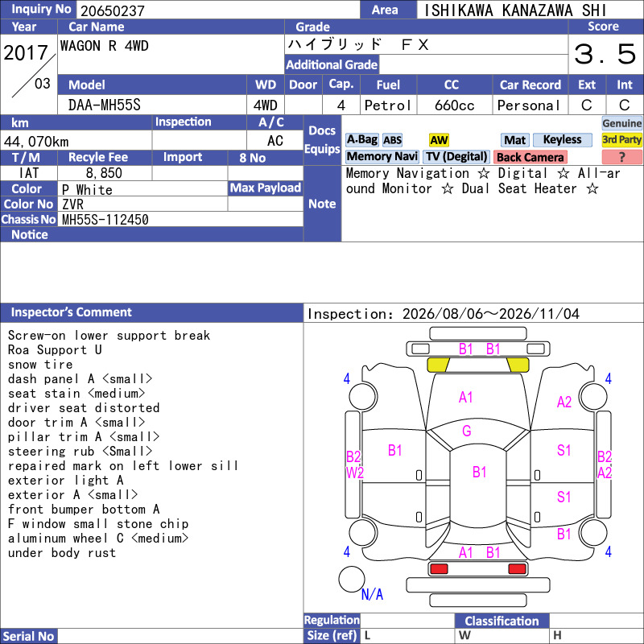Screen dimensions: 644x644
Task: Click the red question mark badge
Action: [621, 157]
